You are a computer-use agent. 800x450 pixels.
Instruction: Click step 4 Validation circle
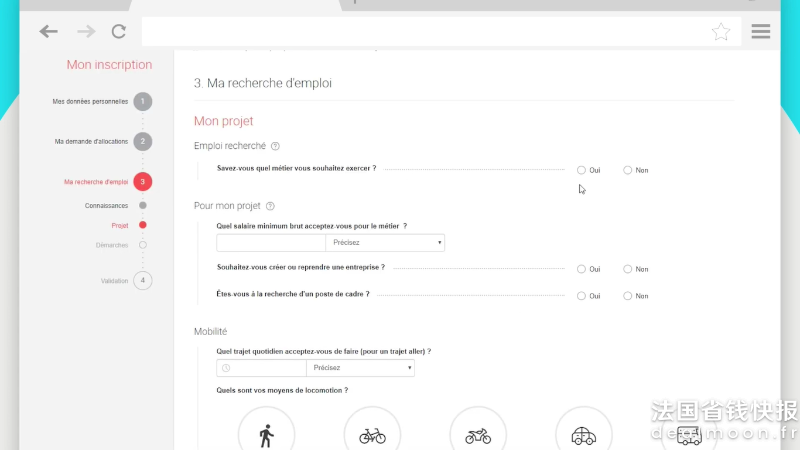point(143,281)
